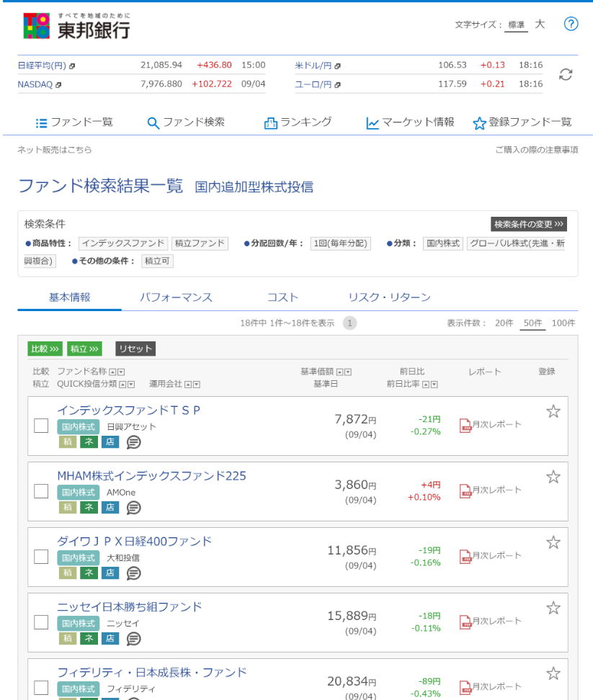Open ご購入の際の注意事項 link

pos(537,150)
